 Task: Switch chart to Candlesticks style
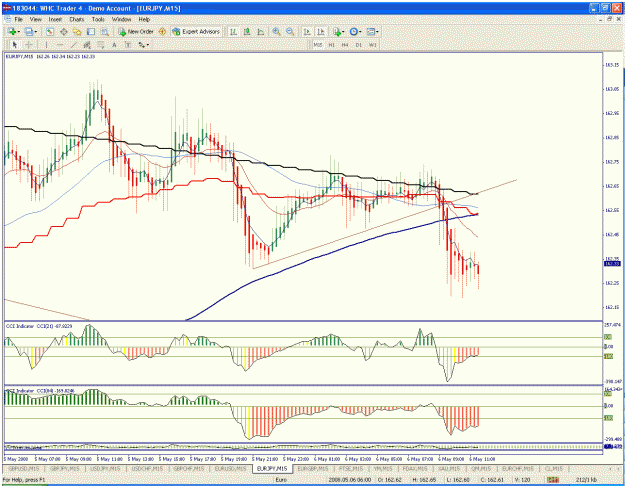coord(247,31)
